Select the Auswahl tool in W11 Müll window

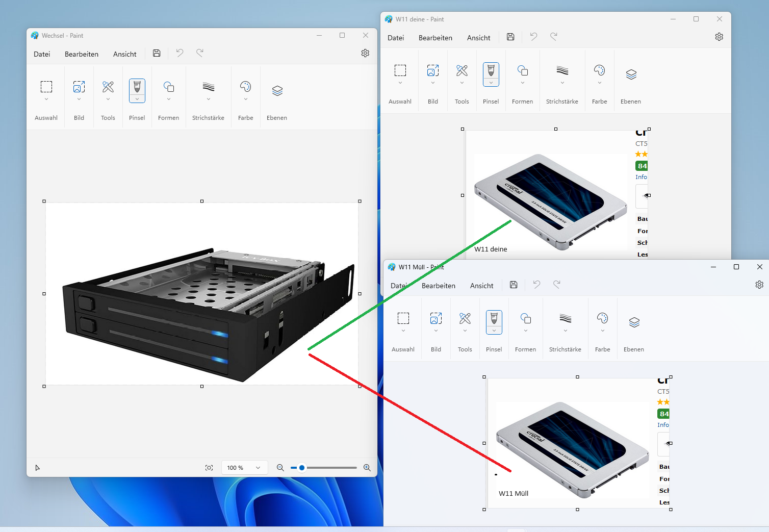pyautogui.click(x=403, y=318)
